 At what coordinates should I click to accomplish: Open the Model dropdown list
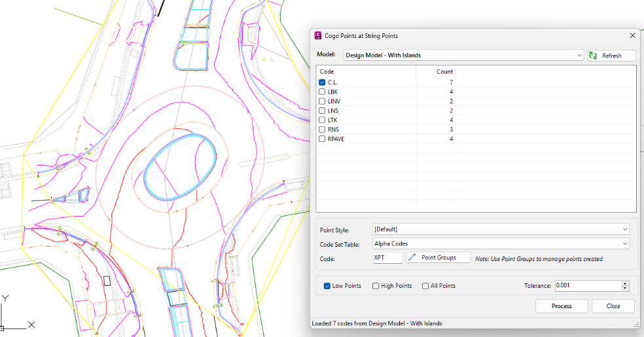click(x=580, y=56)
